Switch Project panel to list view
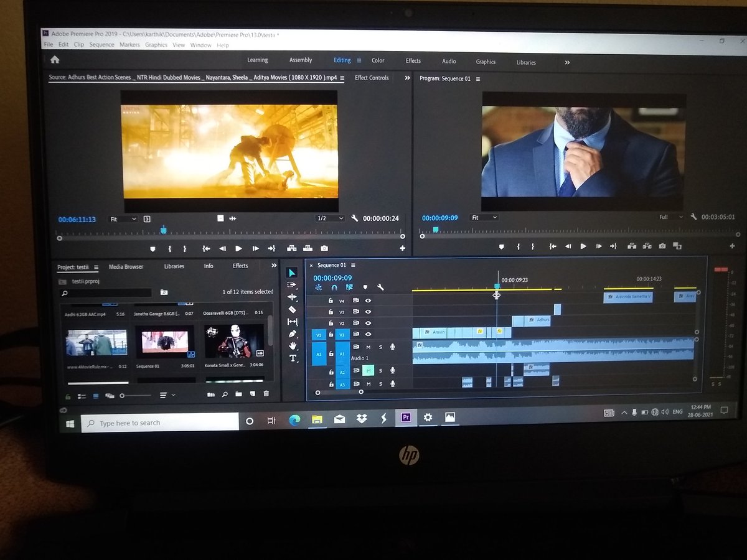 pyautogui.click(x=82, y=396)
